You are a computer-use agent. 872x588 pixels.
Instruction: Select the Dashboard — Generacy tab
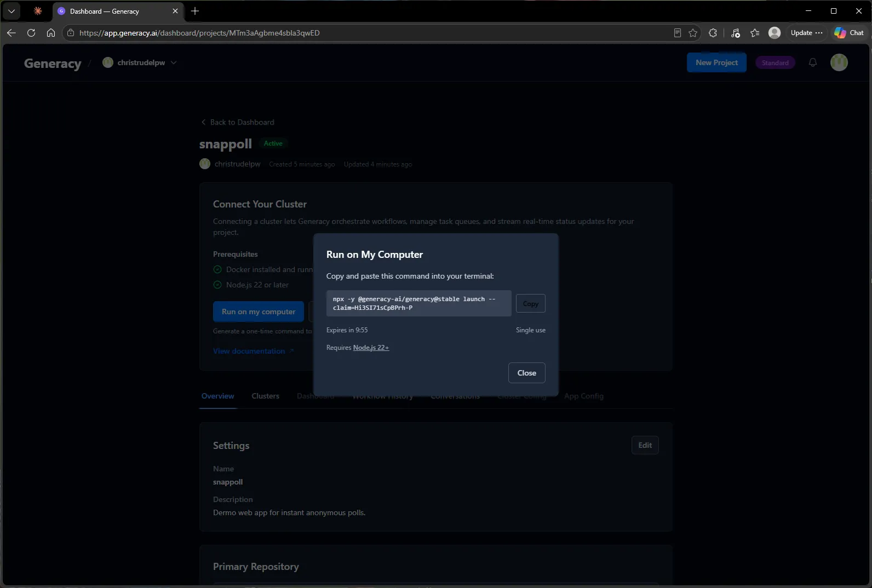point(118,11)
